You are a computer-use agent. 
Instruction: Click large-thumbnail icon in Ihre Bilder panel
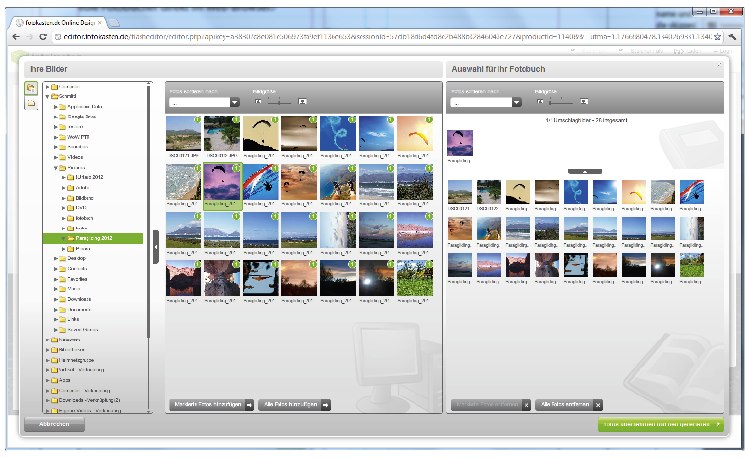coord(302,101)
